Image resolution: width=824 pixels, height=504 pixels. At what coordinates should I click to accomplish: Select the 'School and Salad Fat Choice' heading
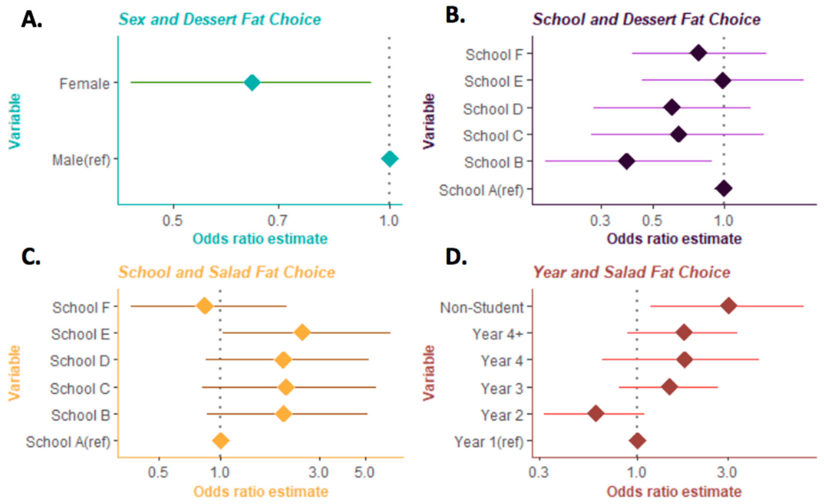(226, 272)
